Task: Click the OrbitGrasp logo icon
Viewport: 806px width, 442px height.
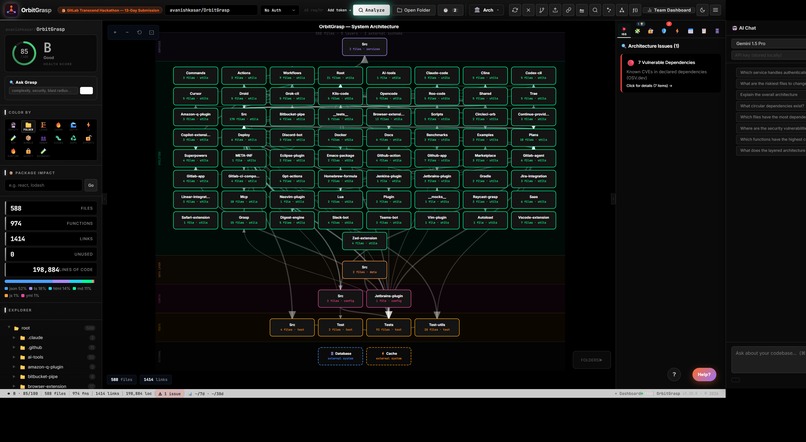Action: point(11,10)
